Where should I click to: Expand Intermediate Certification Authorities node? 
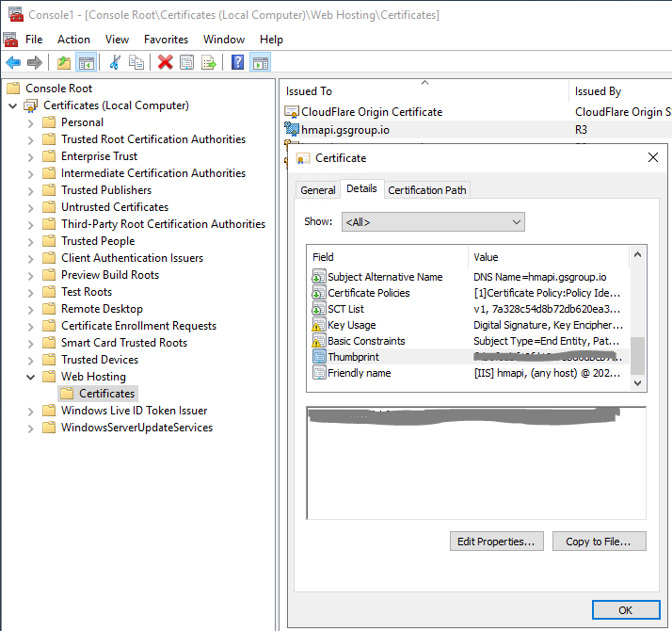click(30, 173)
